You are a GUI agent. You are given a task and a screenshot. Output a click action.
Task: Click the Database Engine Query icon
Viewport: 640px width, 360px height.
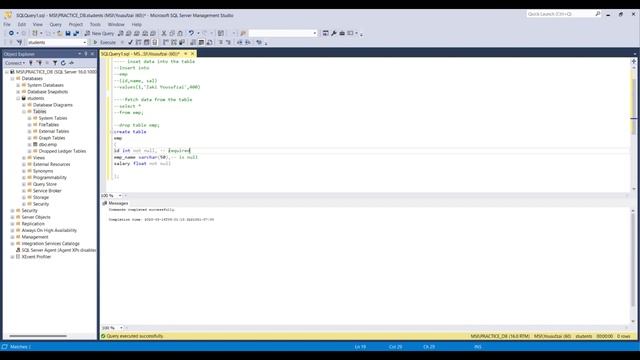pyautogui.click(x=120, y=33)
